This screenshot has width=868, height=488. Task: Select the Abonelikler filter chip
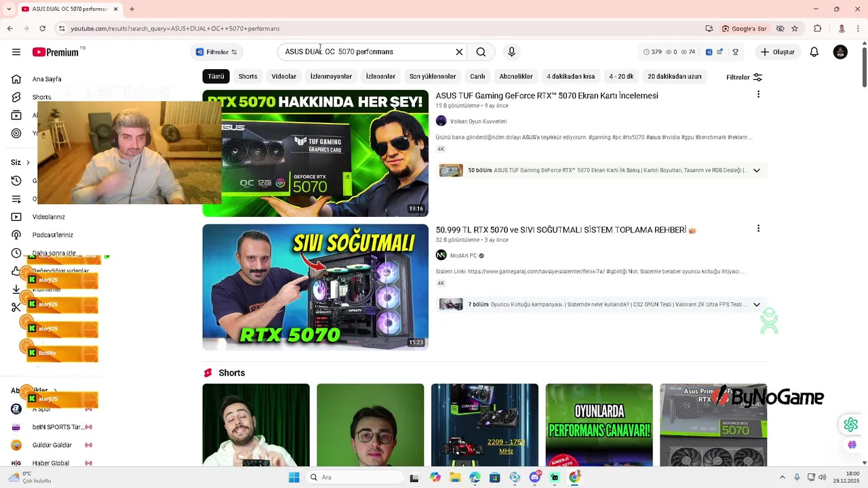[516, 77]
